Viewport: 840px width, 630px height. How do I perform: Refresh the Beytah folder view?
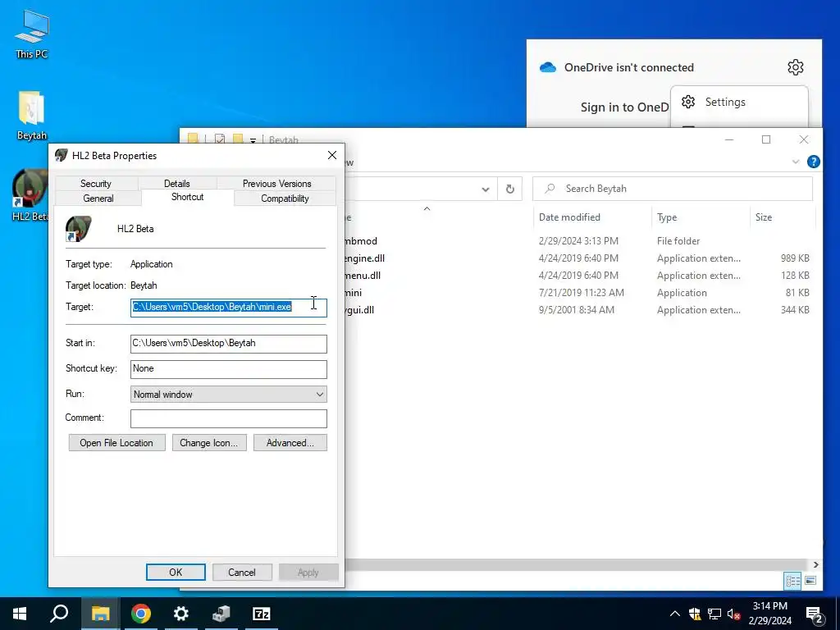pyautogui.click(x=510, y=189)
